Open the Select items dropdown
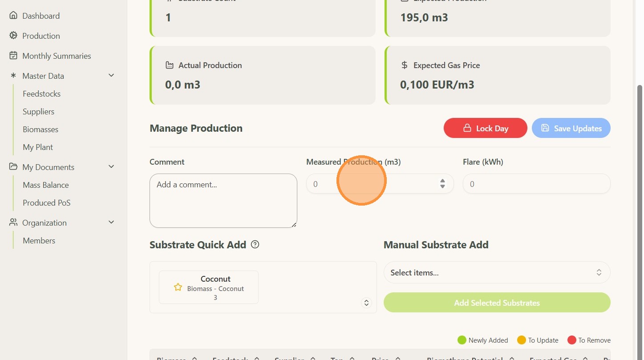Viewport: 644px width, 360px height. tap(497, 272)
